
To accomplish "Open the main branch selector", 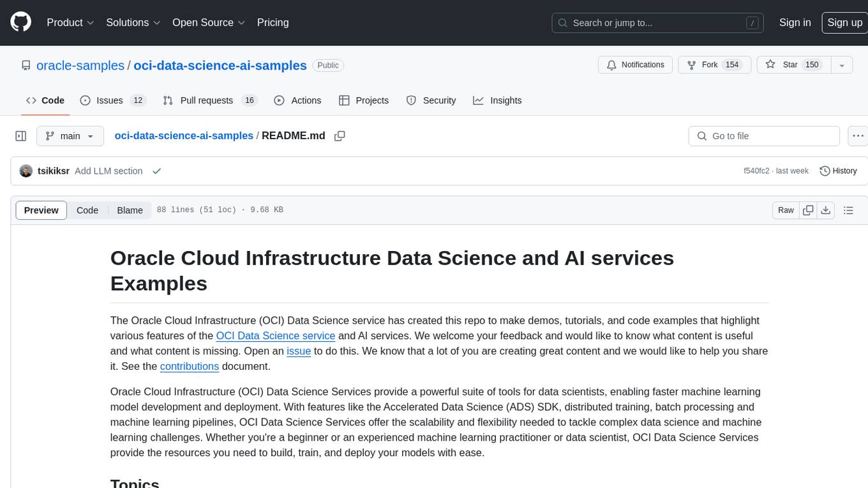I will [x=70, y=136].
